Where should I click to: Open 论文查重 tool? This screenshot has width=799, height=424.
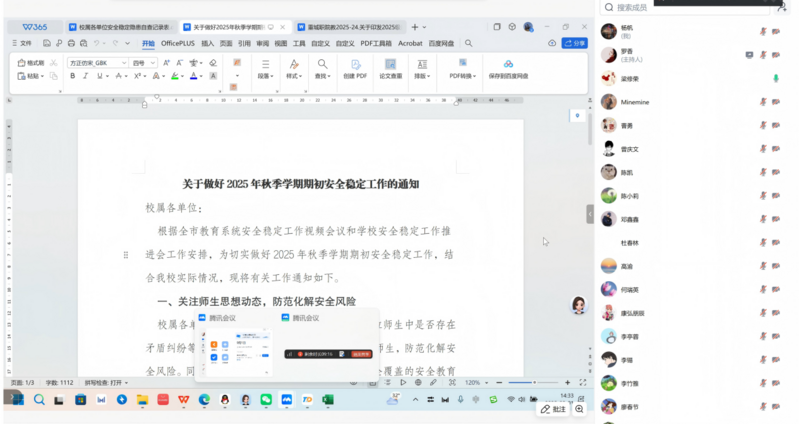coord(390,69)
